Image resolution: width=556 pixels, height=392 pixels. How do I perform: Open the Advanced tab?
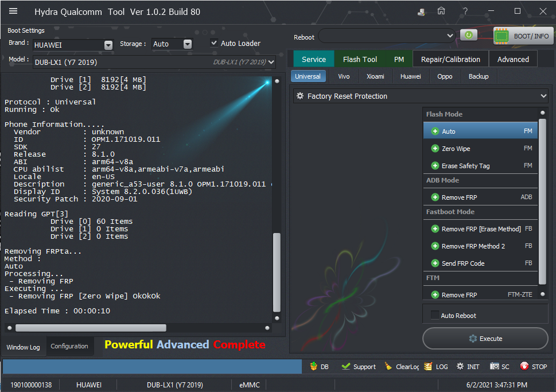pos(513,59)
